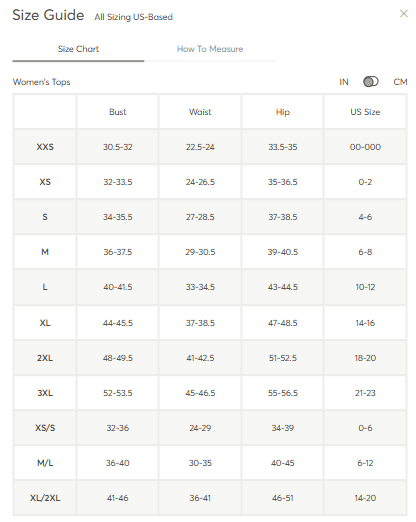Click the Bust column header

pos(118,112)
